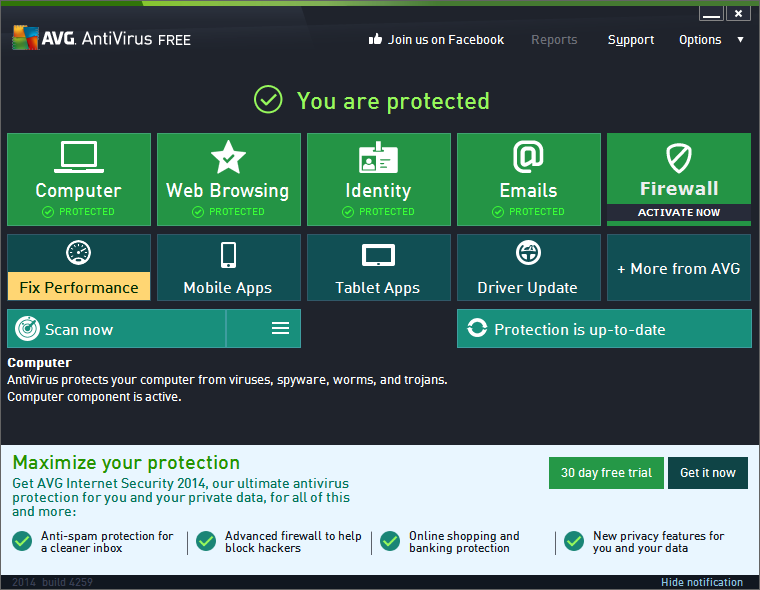This screenshot has width=760, height=590.
Task: Open the Mobile Apps tile
Action: pyautogui.click(x=228, y=267)
